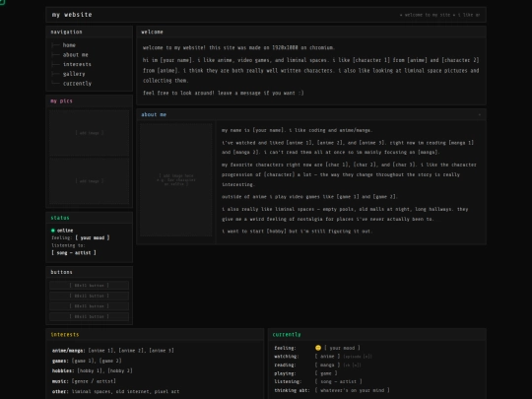Select the second my pics image placeholder

pyautogui.click(x=90, y=181)
